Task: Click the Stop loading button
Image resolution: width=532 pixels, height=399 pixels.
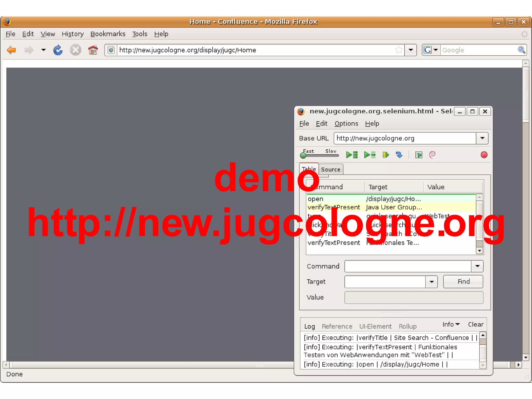Action: (x=76, y=50)
